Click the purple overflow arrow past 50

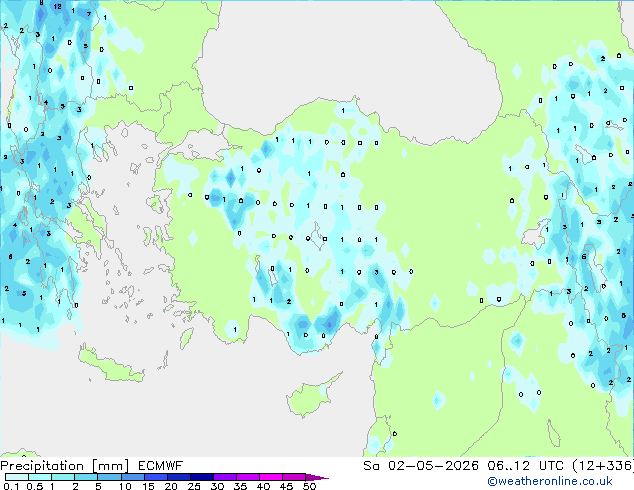coord(317,477)
